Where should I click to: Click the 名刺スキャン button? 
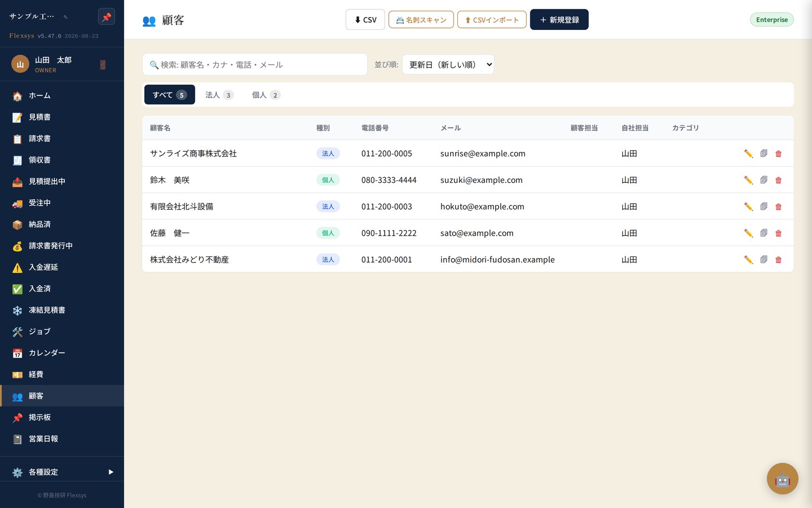point(421,20)
